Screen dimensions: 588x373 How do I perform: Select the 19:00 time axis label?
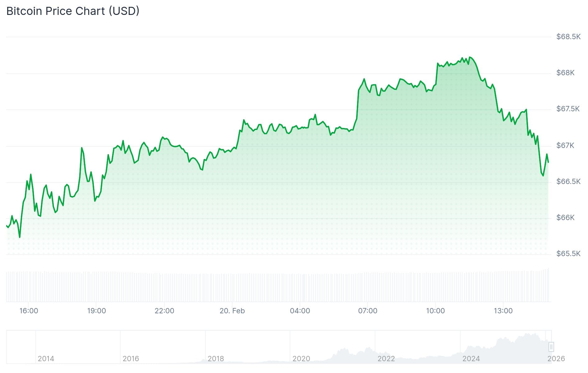[x=96, y=311]
